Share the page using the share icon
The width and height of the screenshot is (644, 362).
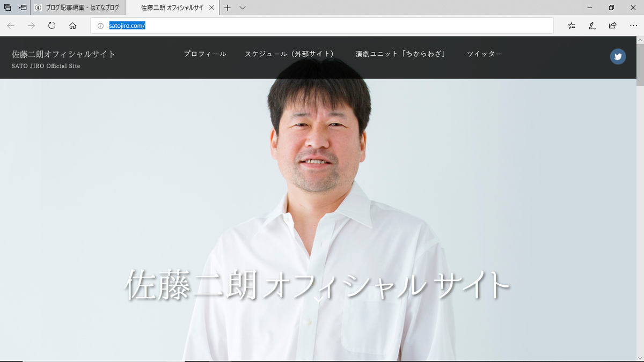click(x=612, y=25)
